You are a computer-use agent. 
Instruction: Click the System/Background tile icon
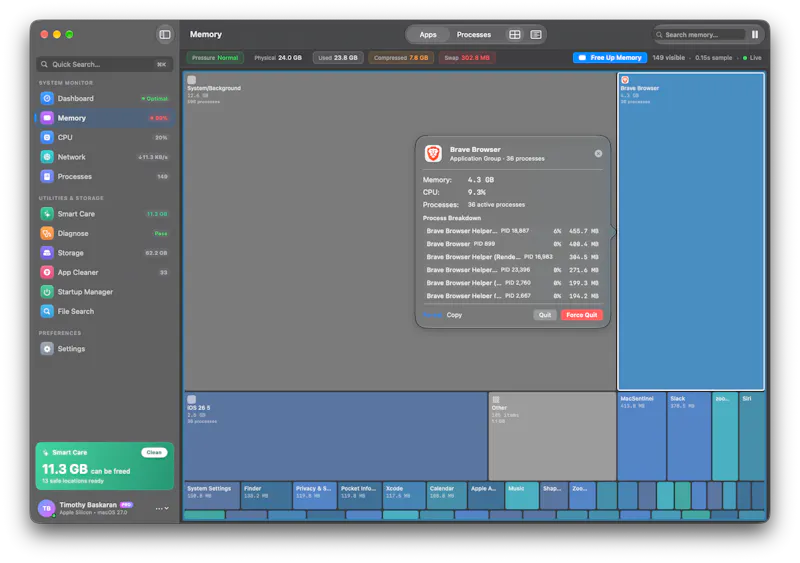(x=192, y=80)
